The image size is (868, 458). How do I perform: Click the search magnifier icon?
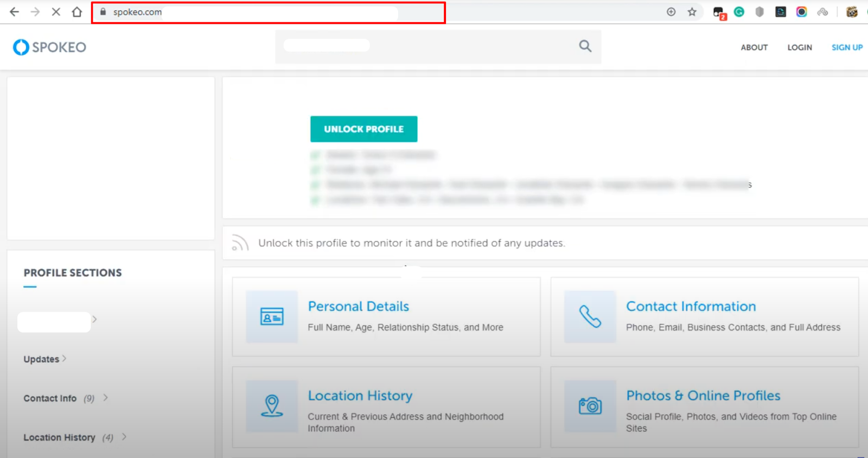tap(585, 46)
